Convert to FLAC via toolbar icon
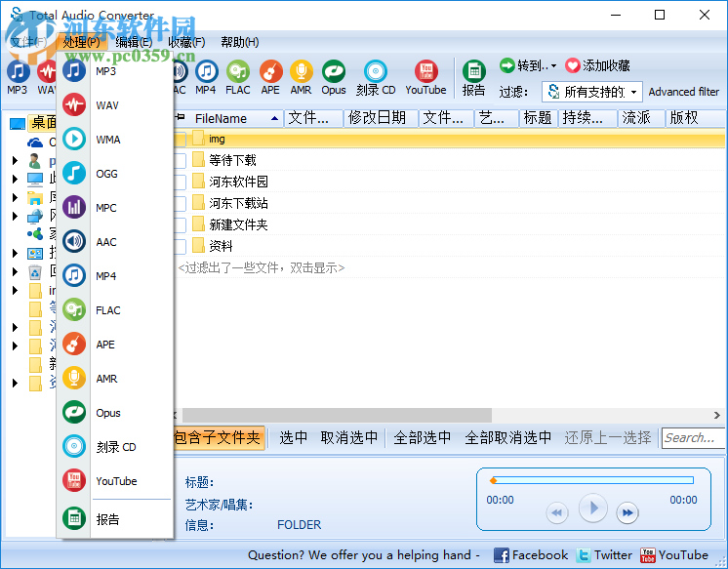The height and width of the screenshot is (569, 728). [x=238, y=77]
